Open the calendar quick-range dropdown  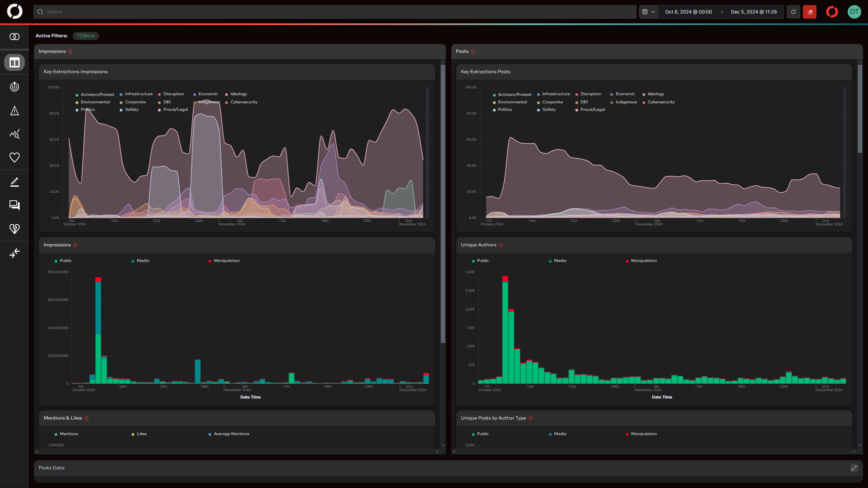coord(649,12)
